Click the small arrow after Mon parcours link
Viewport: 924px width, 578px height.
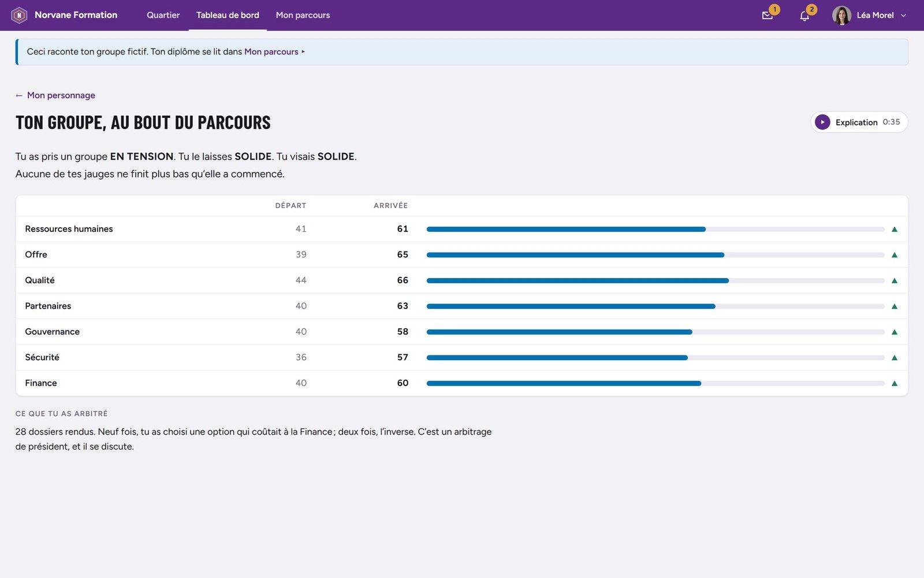[303, 52]
